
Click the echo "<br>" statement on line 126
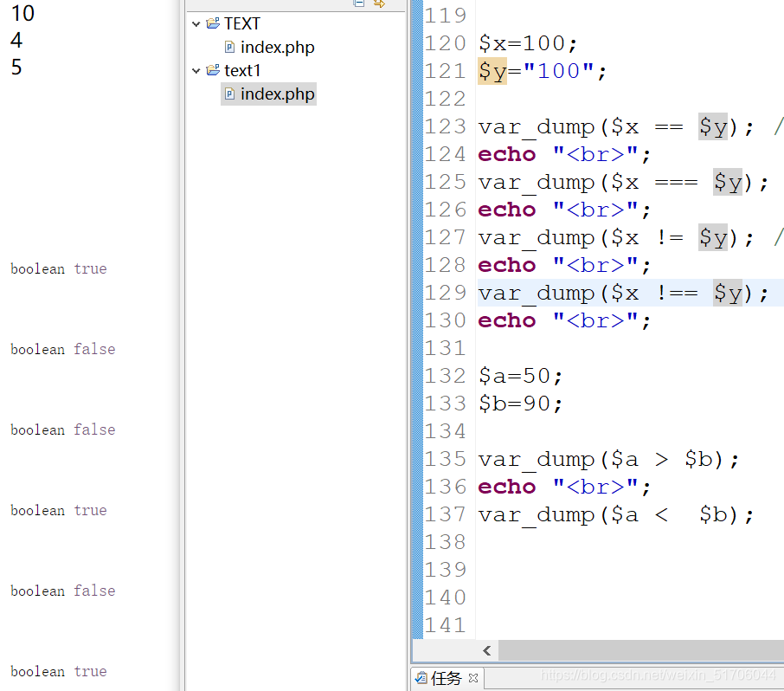(564, 210)
